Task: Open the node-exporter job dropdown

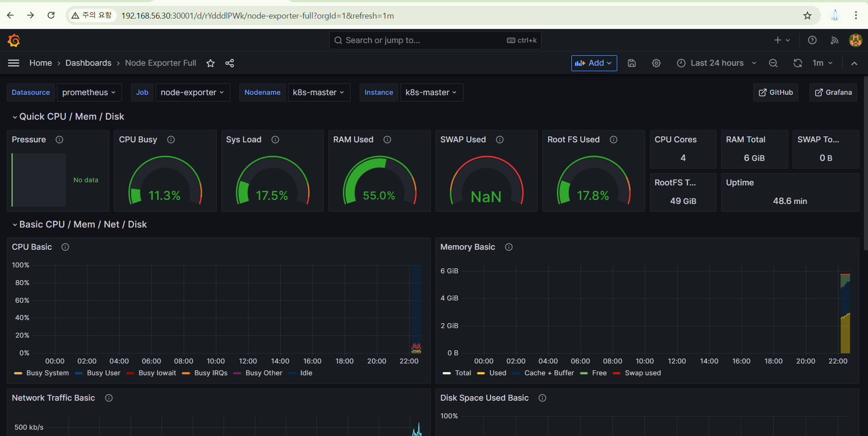Action: 192,92
